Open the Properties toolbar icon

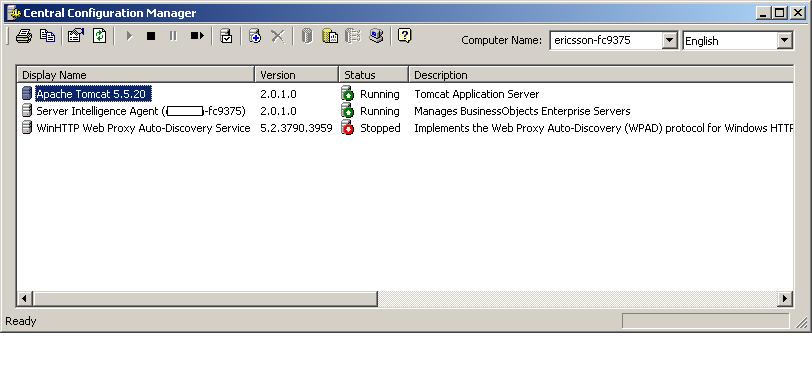[x=76, y=36]
